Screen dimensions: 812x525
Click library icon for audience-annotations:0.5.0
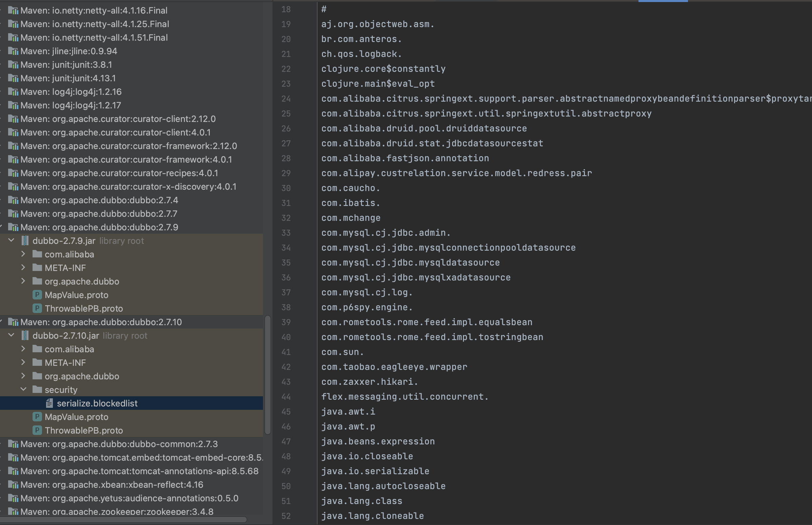coord(13,498)
